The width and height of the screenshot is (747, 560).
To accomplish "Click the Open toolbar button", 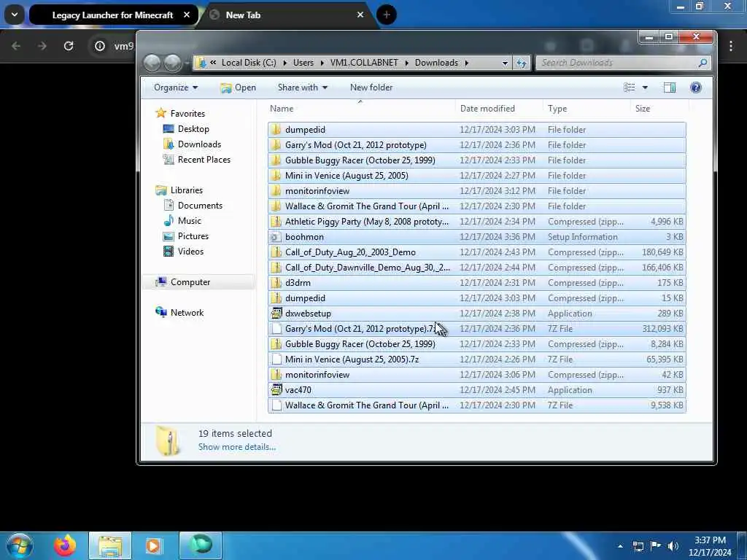I will (239, 87).
